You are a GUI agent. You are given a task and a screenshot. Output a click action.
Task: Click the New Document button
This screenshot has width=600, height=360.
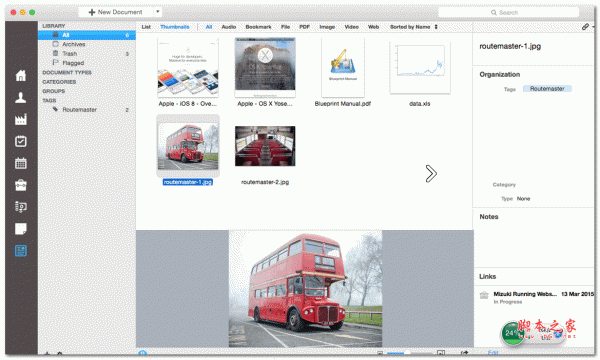(116, 12)
